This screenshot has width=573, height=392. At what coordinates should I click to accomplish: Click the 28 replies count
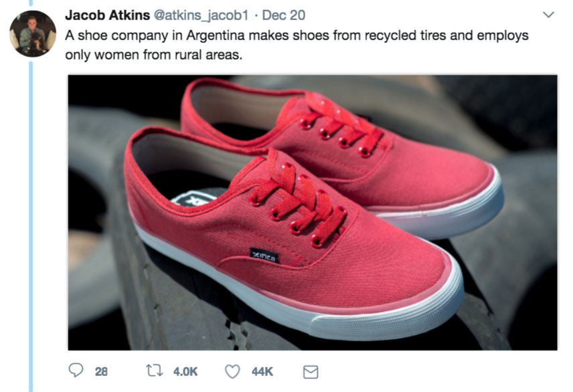click(x=101, y=371)
